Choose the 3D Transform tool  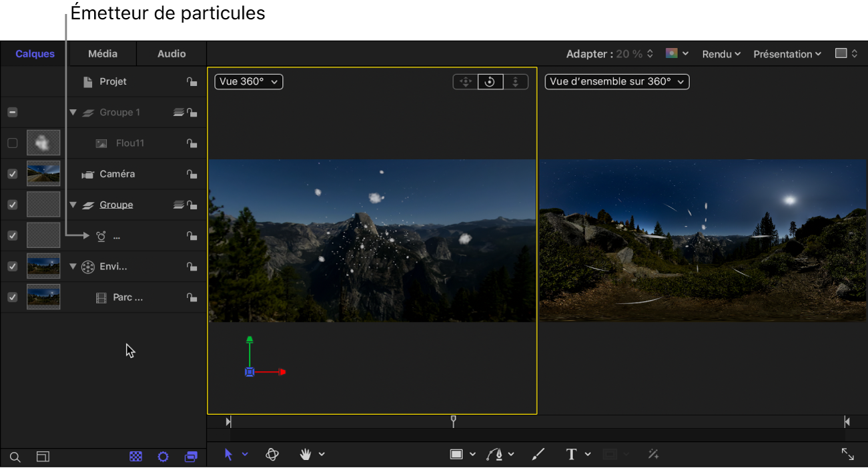pyautogui.click(x=272, y=454)
